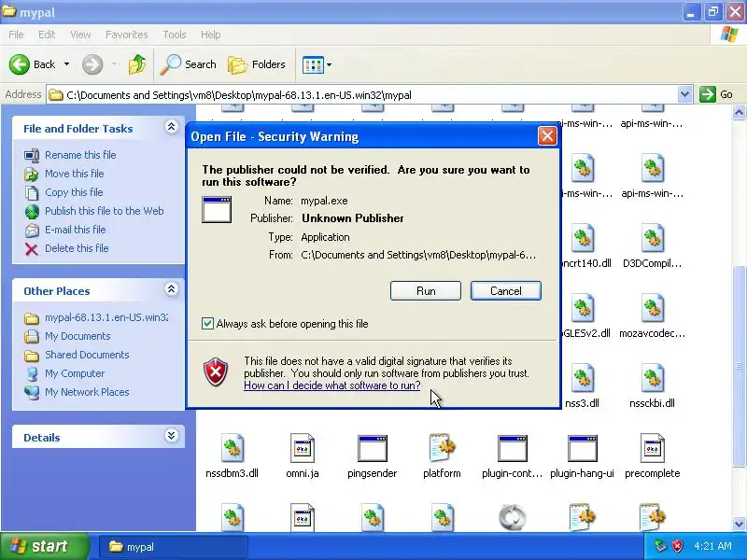Viewport: 747px width, 560px height.
Task: Click the greyed Forward arrow button
Action: pos(92,64)
